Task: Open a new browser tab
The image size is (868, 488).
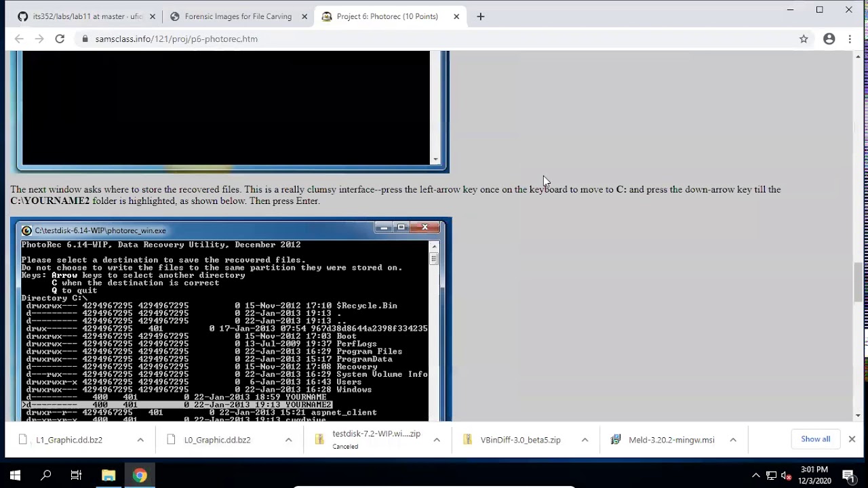Action: click(x=480, y=16)
